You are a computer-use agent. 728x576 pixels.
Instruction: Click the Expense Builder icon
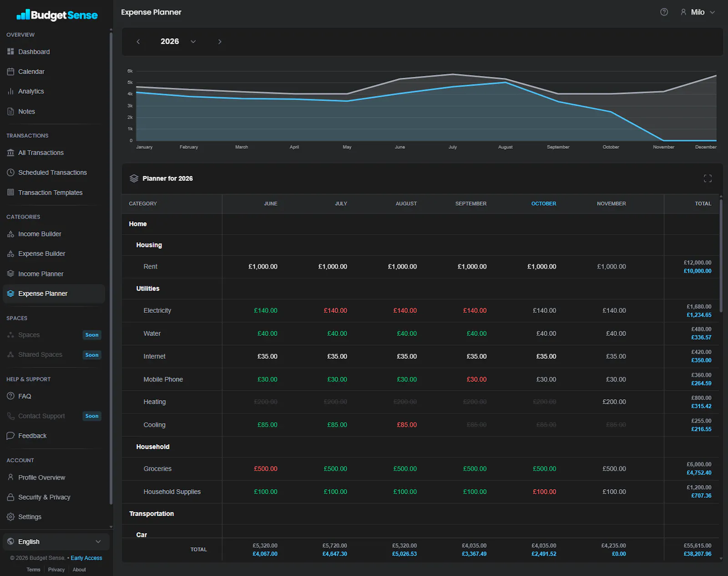[x=10, y=254]
